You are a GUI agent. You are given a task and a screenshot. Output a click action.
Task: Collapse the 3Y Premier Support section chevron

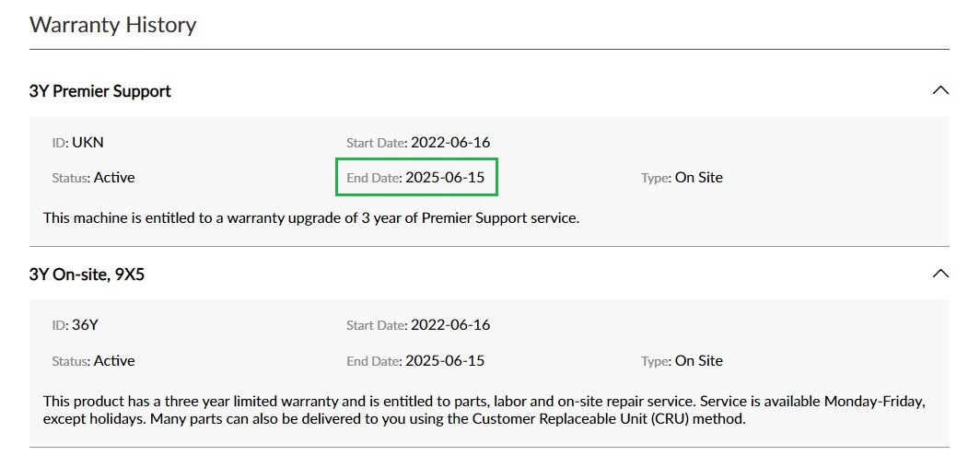coord(939,90)
